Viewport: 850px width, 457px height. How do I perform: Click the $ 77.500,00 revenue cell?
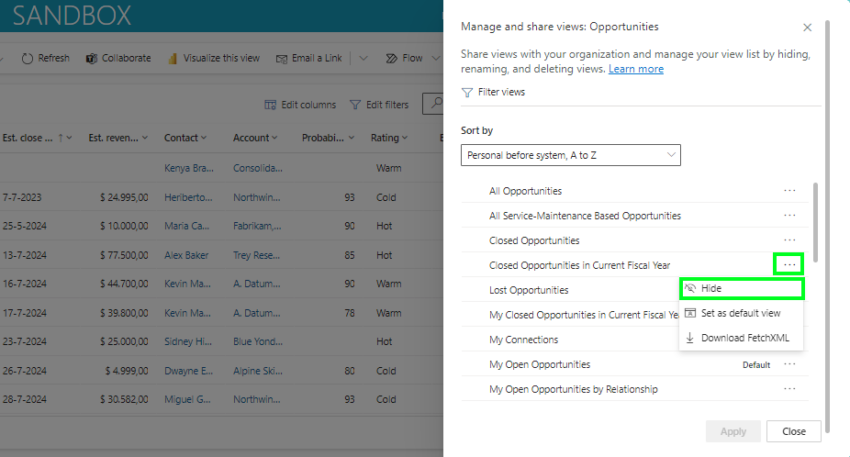124,255
